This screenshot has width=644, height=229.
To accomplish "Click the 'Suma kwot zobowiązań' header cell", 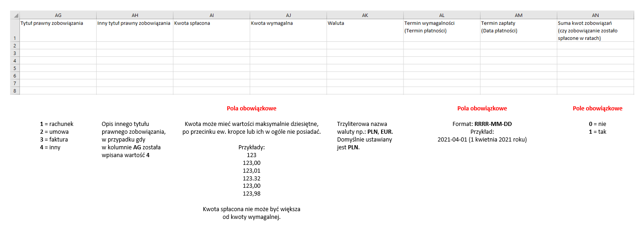I will 595,30.
